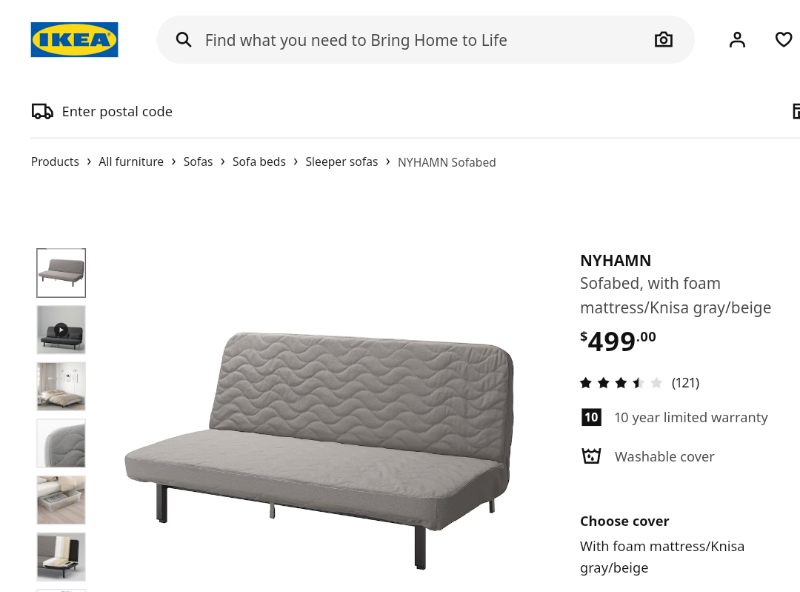Click the star rating icons
The height and width of the screenshot is (592, 800).
[x=620, y=383]
